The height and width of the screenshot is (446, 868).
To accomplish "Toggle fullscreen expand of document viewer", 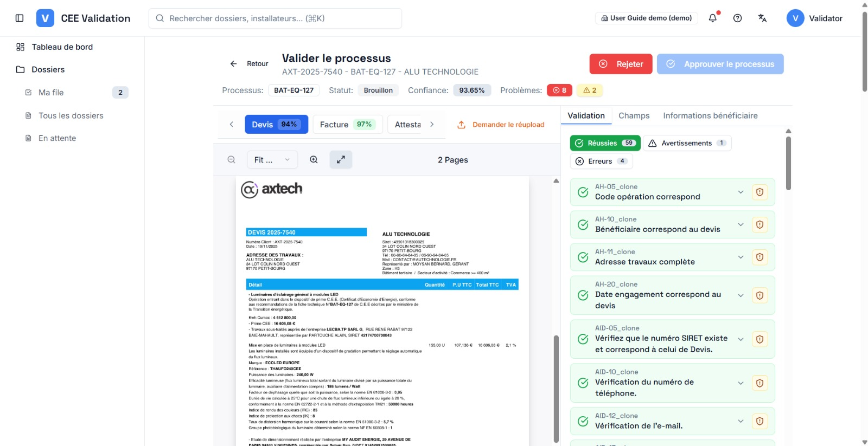I will click(x=341, y=160).
